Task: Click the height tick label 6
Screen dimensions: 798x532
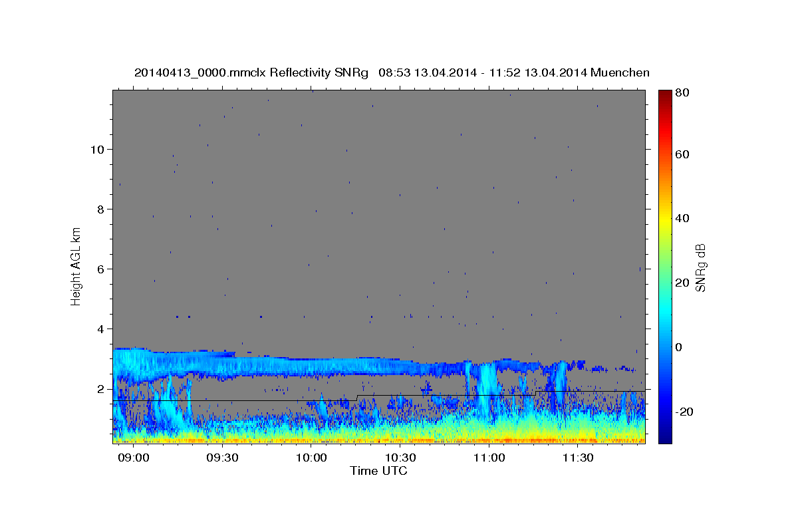Action: [x=101, y=269]
